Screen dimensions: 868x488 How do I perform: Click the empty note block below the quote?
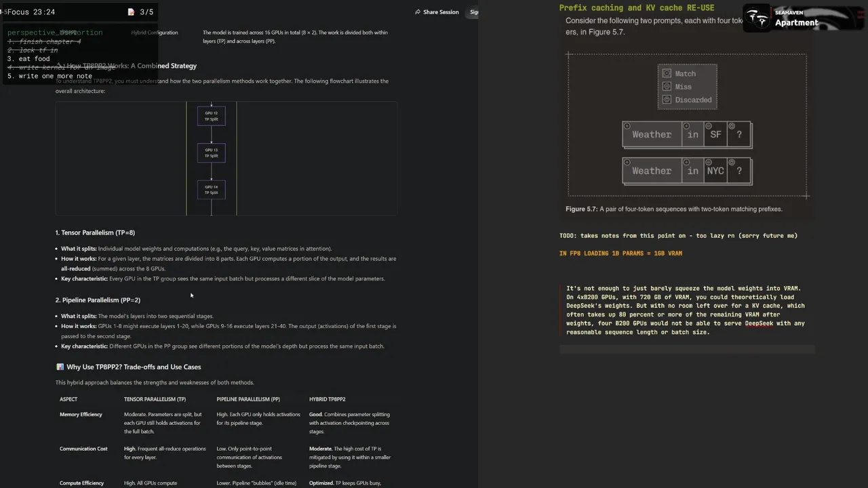[687, 349]
